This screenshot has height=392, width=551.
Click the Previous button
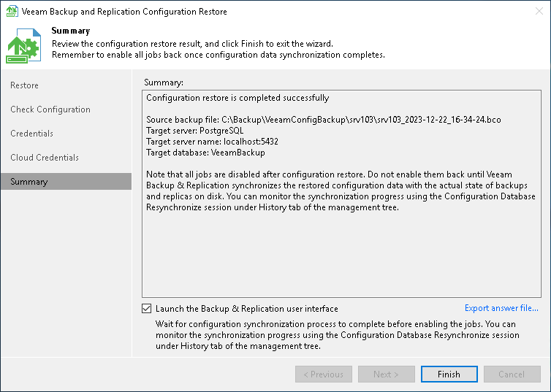(324, 374)
